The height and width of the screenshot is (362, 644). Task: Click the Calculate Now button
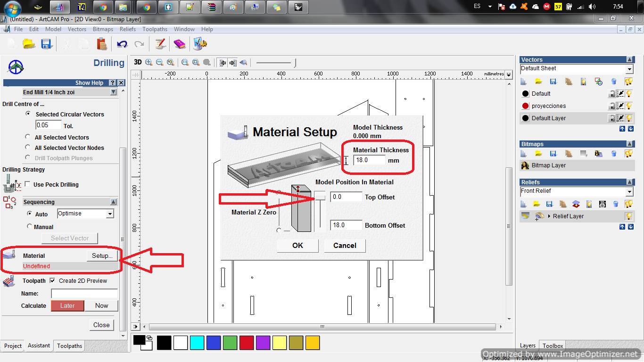[102, 305]
